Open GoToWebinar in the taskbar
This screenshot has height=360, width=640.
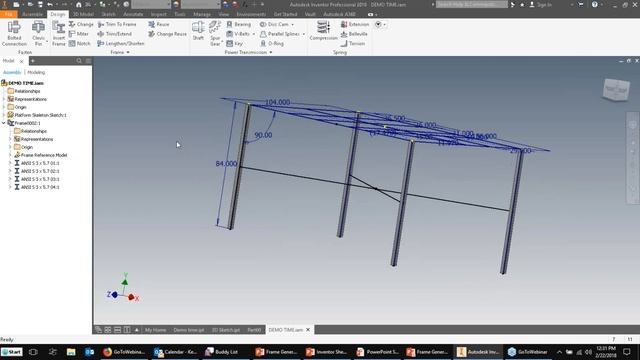click(528, 352)
